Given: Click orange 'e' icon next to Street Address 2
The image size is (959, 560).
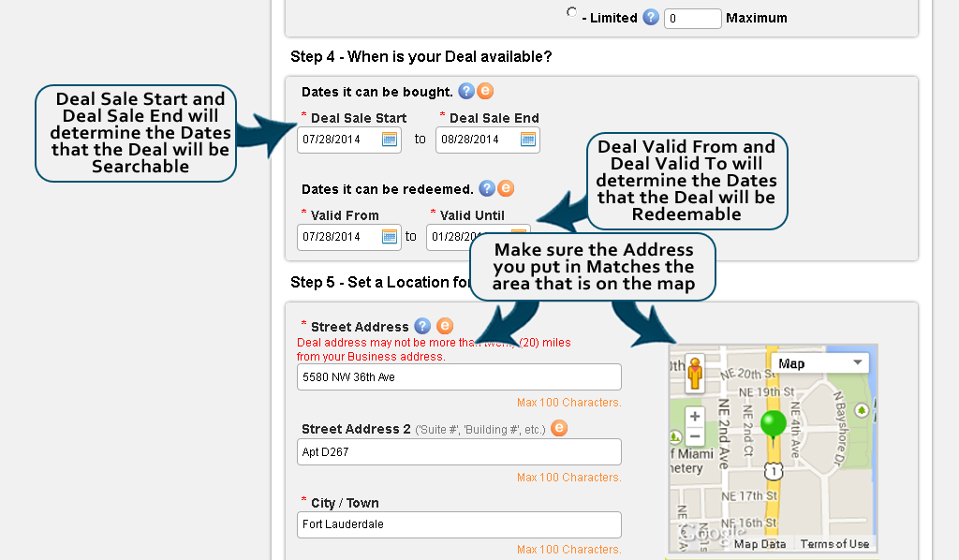Looking at the screenshot, I should click(559, 428).
